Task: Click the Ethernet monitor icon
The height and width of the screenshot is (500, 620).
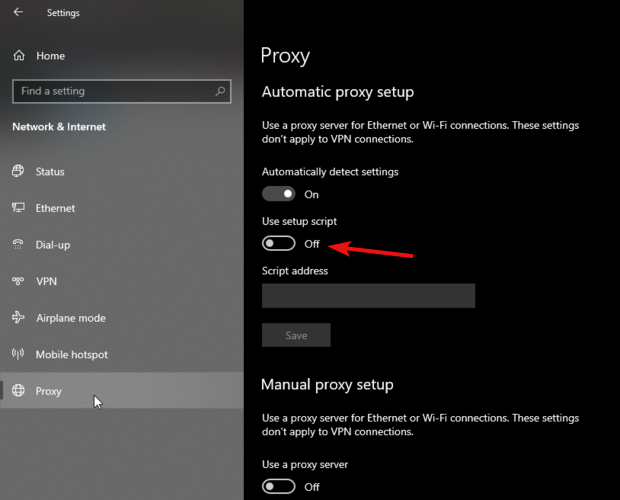Action: [x=18, y=208]
